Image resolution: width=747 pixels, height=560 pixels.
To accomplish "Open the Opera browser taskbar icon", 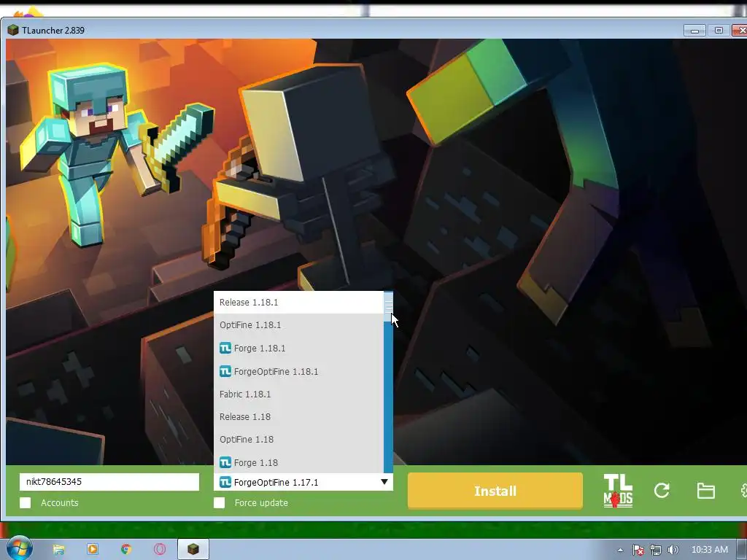I will pos(160,550).
